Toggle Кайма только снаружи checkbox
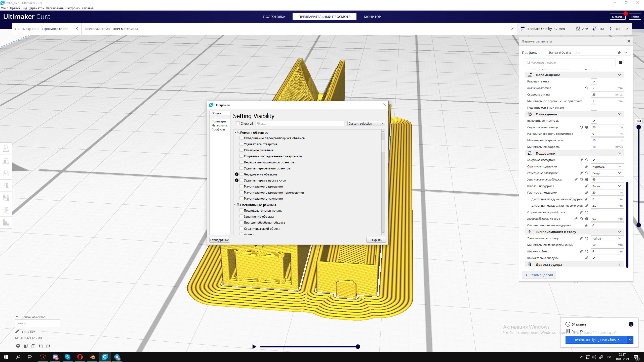 point(594,258)
